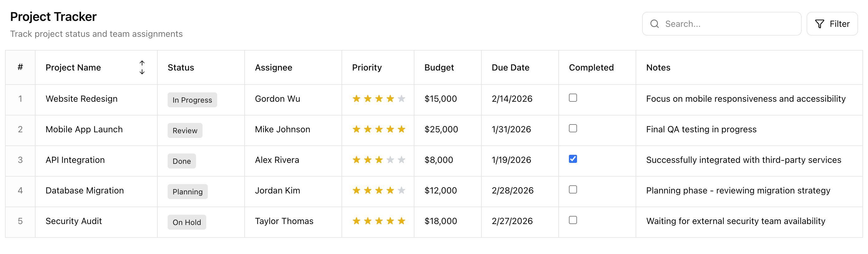The image size is (868, 254).
Task: Click the magnifying glass search icon
Action: click(x=654, y=24)
